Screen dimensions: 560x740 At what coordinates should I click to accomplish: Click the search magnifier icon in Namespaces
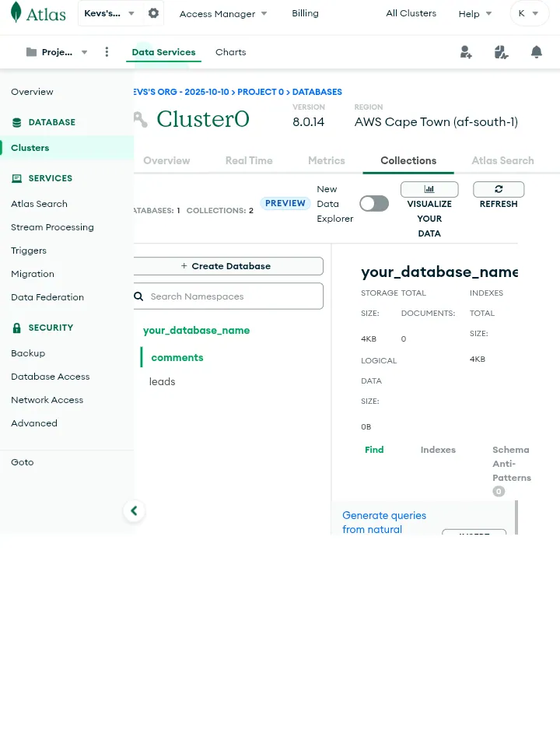[x=138, y=296]
